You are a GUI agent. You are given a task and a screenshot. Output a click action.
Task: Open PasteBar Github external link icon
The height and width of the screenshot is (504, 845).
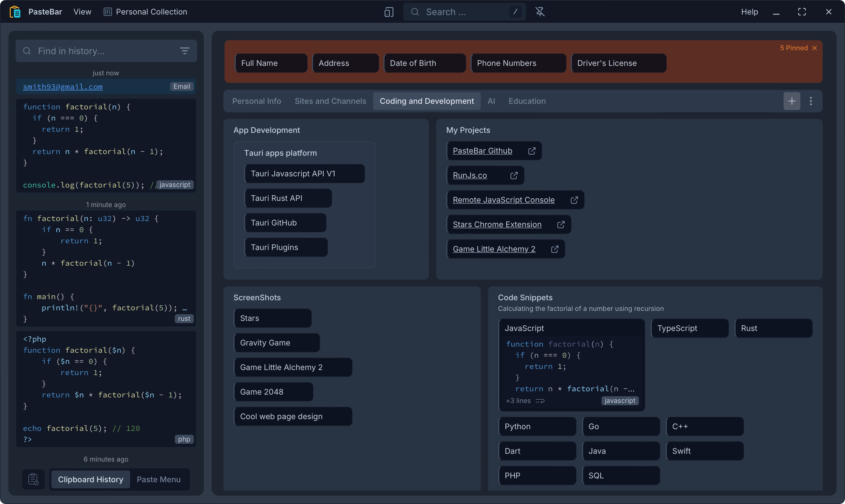point(532,151)
